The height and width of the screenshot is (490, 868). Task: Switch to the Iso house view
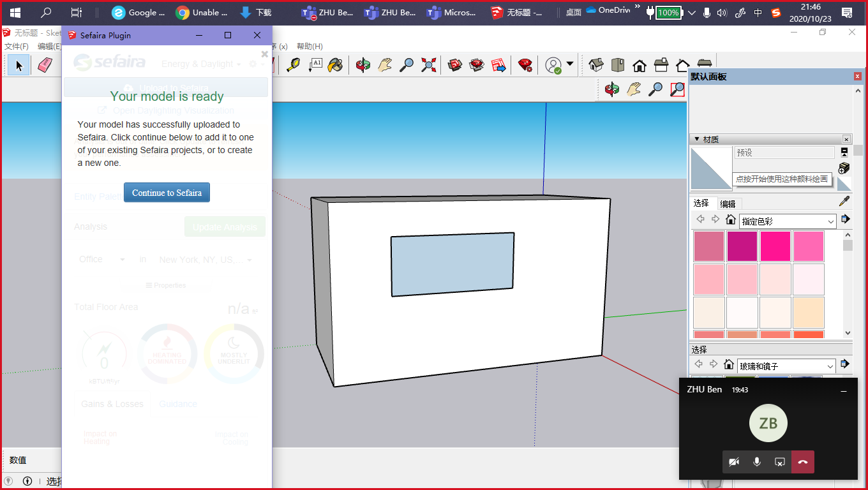[596, 65]
